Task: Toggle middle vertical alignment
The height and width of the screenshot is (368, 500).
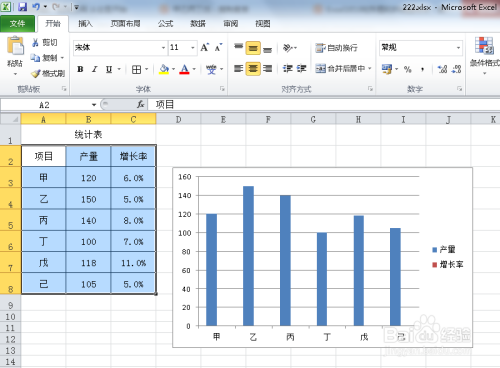Action: (x=253, y=48)
